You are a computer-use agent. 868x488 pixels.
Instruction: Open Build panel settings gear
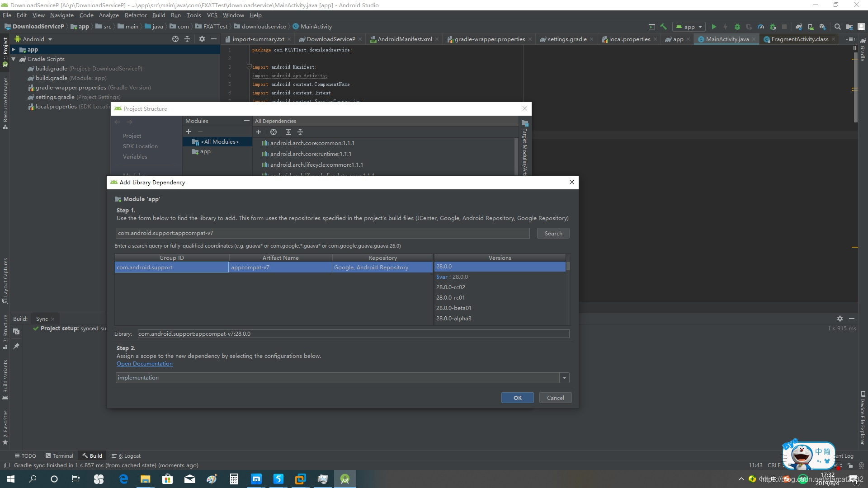(840, 319)
